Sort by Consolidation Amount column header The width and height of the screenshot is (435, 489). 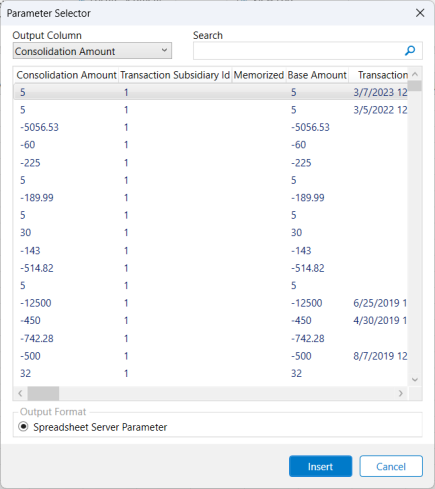tap(66, 75)
